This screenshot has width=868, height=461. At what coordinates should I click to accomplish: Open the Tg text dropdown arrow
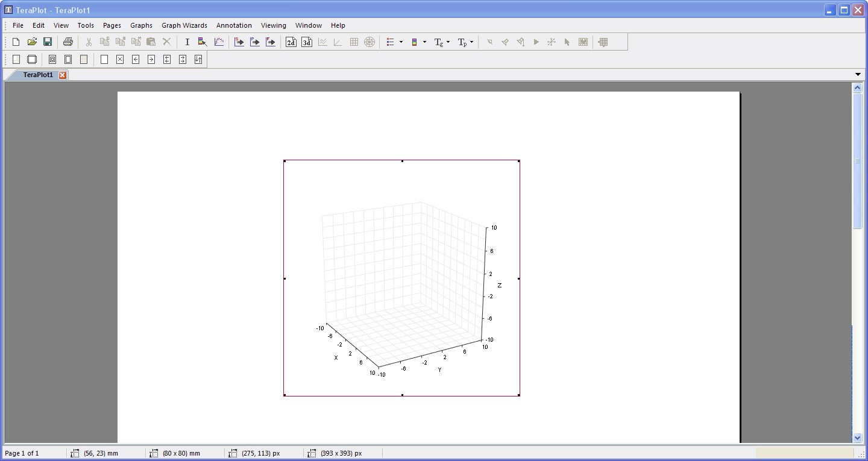[x=448, y=42]
